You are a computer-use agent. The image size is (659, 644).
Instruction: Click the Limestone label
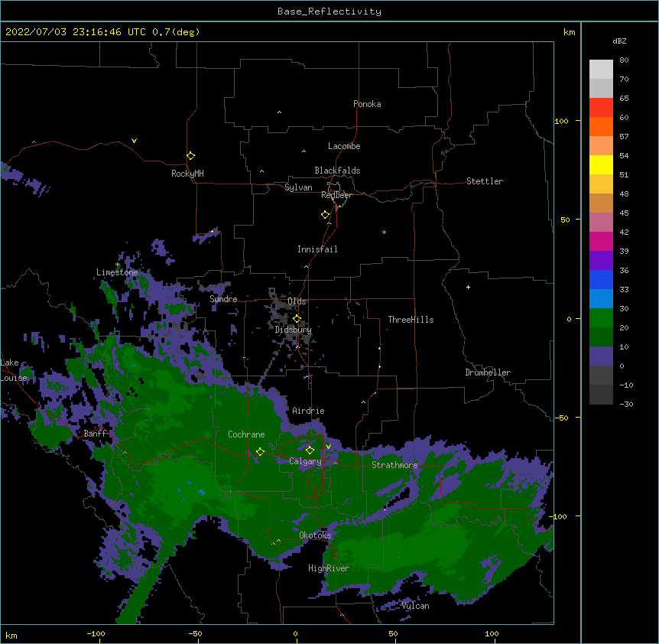(x=117, y=272)
